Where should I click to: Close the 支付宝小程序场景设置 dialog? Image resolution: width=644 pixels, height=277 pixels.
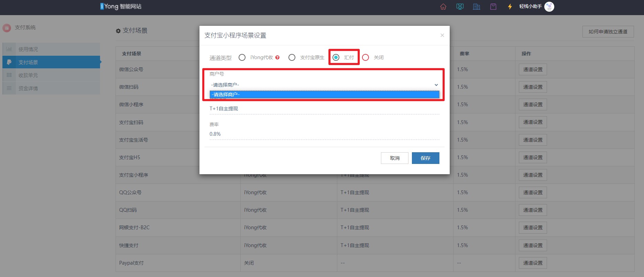click(x=442, y=35)
